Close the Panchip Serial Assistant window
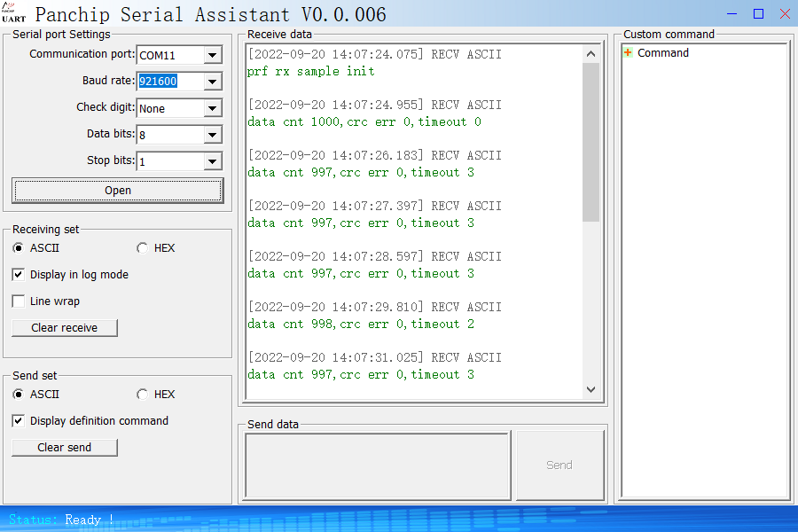This screenshot has height=532, width=798. click(785, 14)
